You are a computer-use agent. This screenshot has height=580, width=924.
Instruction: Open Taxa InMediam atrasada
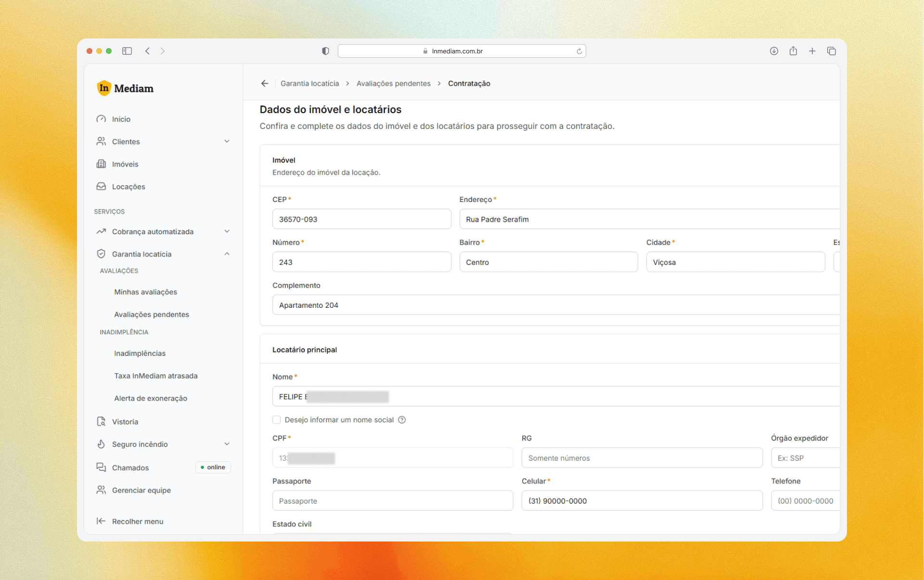[x=156, y=376]
